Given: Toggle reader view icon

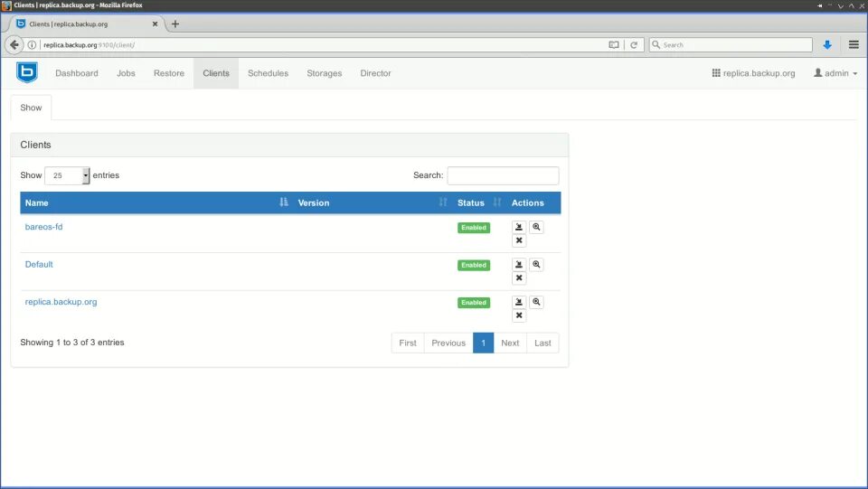Looking at the screenshot, I should 614,45.
